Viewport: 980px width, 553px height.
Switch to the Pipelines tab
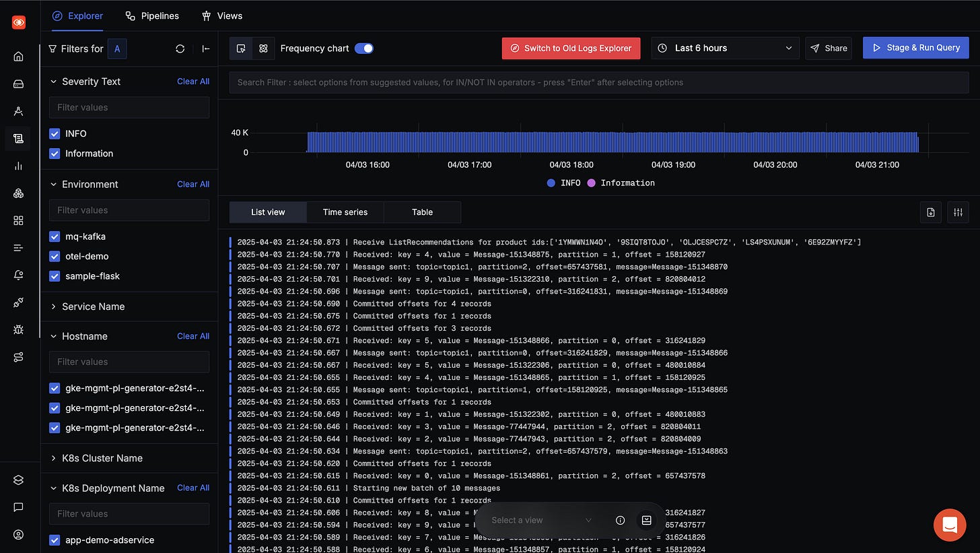[x=152, y=15]
